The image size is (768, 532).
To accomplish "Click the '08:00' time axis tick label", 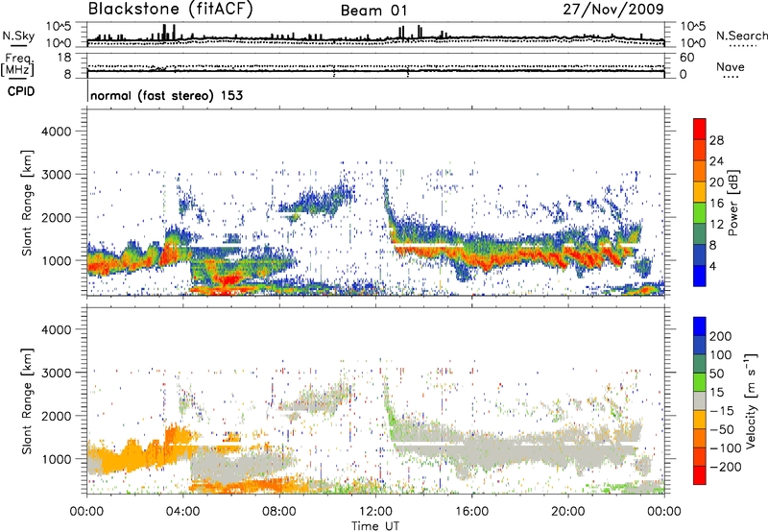I will click(x=279, y=512).
